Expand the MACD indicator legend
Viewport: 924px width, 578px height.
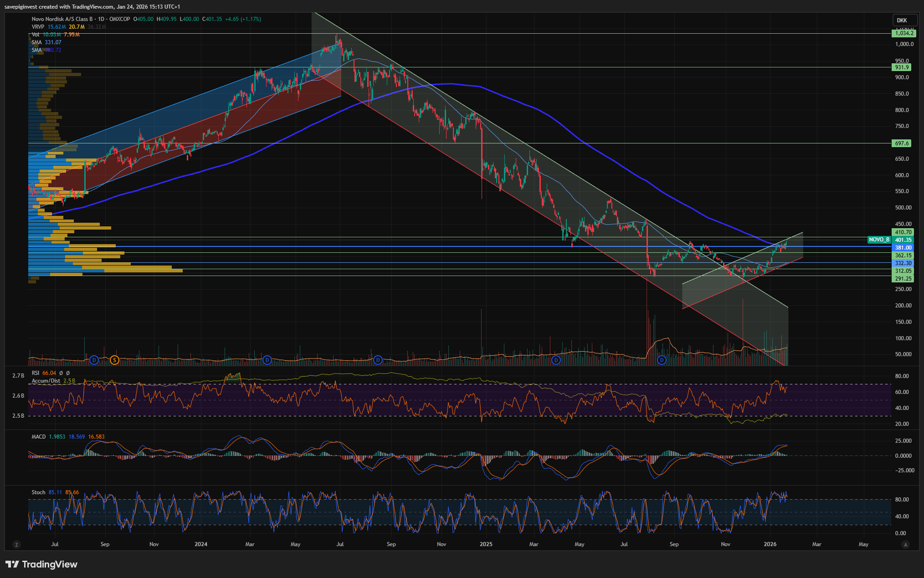coord(39,437)
